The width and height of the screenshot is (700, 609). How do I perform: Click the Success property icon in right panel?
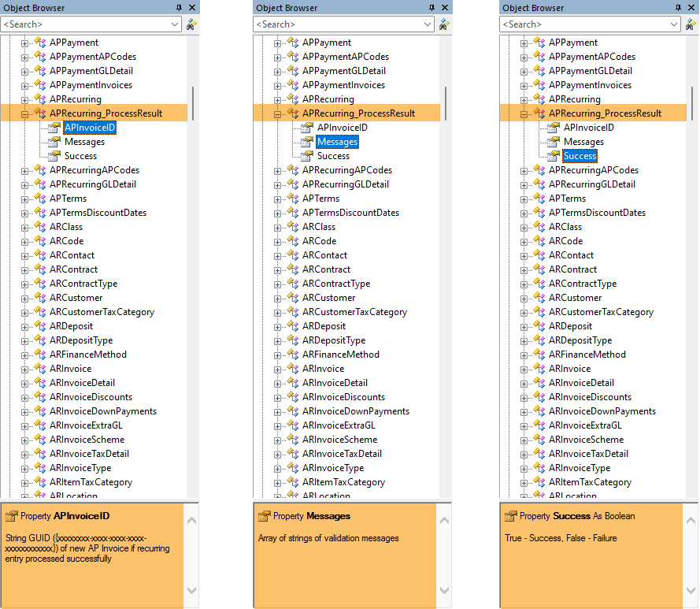pos(554,156)
